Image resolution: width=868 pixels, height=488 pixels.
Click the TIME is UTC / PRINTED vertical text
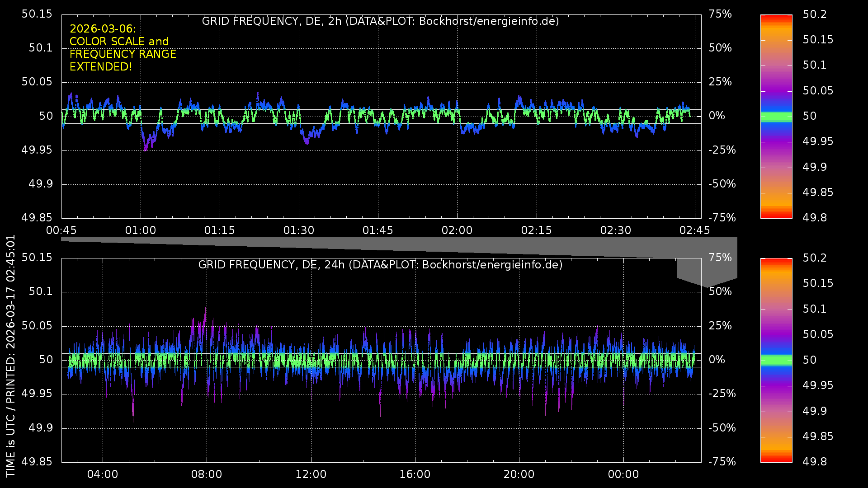coord(11,356)
